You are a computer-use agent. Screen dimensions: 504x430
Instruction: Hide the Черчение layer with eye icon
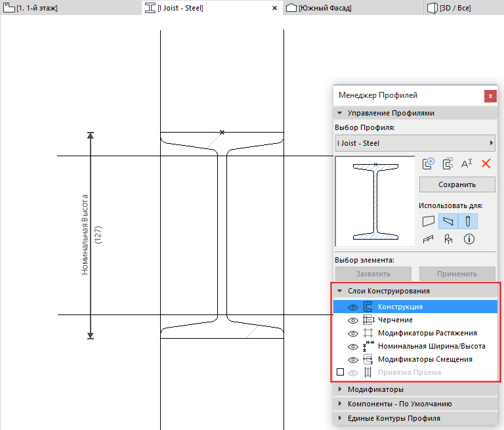pos(353,320)
